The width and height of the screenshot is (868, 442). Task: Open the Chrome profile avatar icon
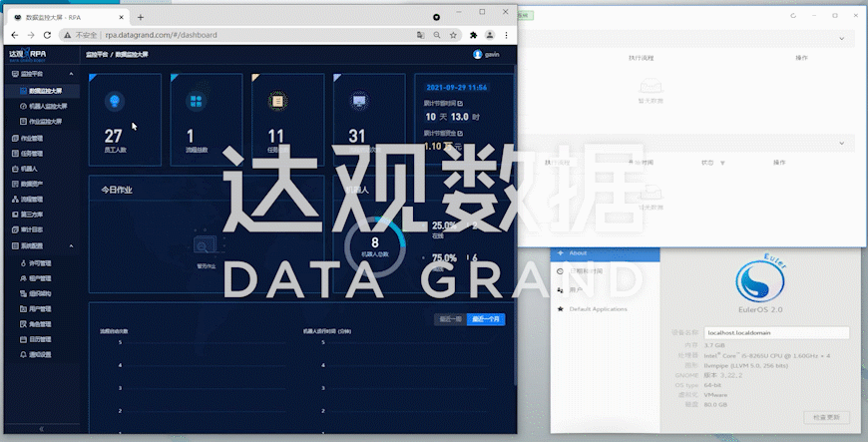click(490, 35)
